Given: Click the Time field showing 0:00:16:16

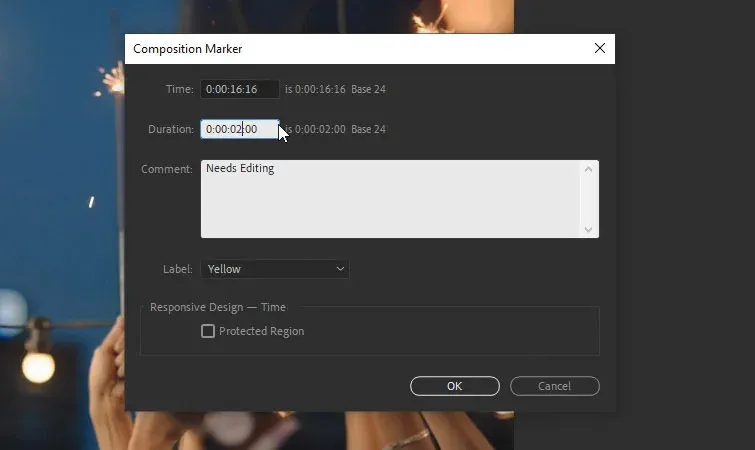Looking at the screenshot, I should tap(239, 89).
